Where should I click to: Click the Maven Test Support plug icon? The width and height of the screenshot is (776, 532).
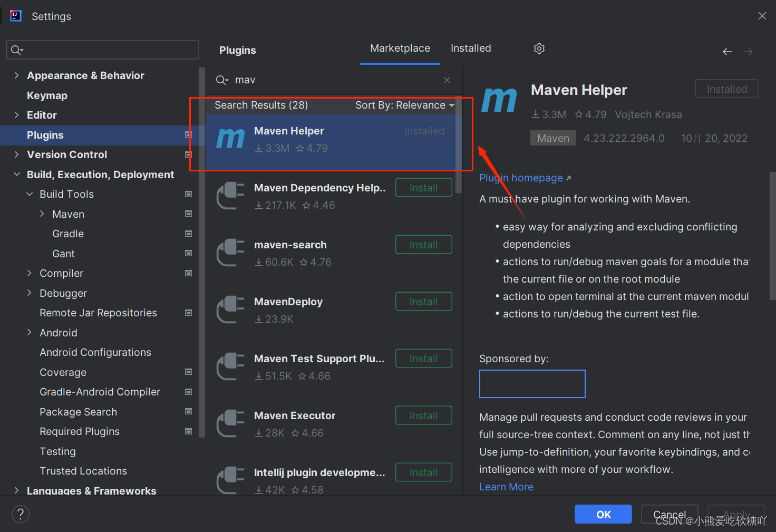pyautogui.click(x=230, y=366)
